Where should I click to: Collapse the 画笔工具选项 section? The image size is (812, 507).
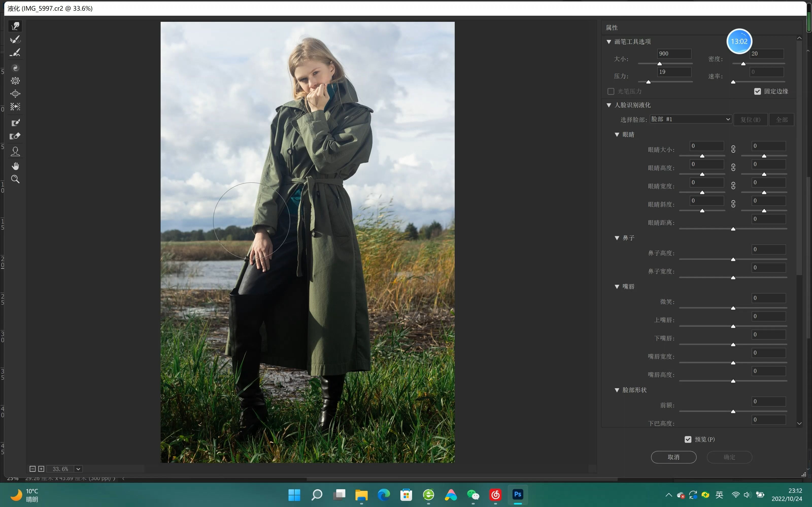coord(609,42)
